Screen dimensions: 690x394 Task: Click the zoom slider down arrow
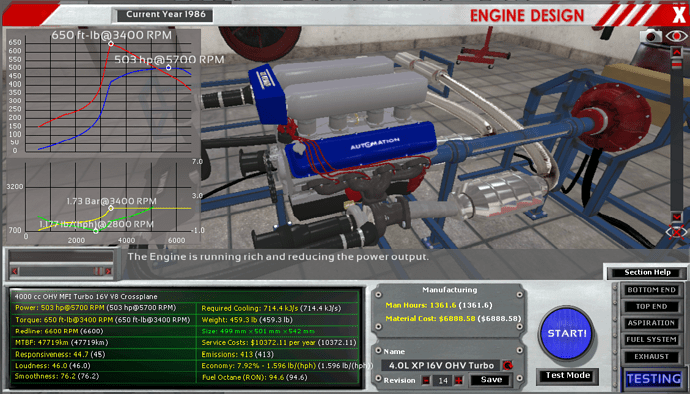point(676,217)
